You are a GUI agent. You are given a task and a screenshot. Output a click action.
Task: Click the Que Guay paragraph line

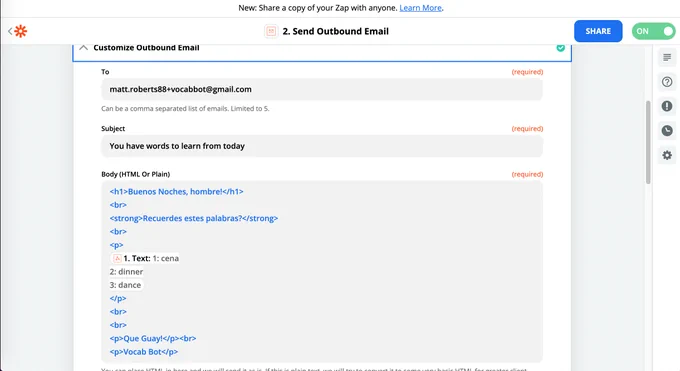point(153,338)
